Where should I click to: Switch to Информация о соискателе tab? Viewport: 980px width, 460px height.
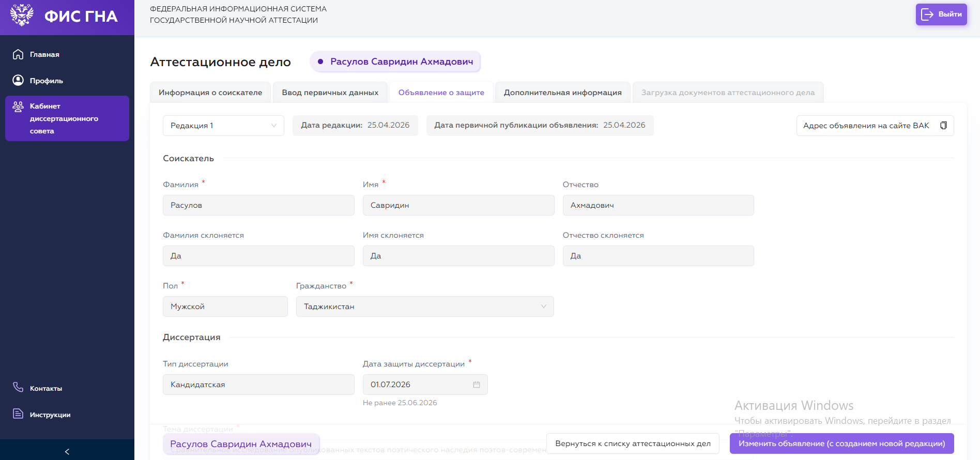point(210,93)
